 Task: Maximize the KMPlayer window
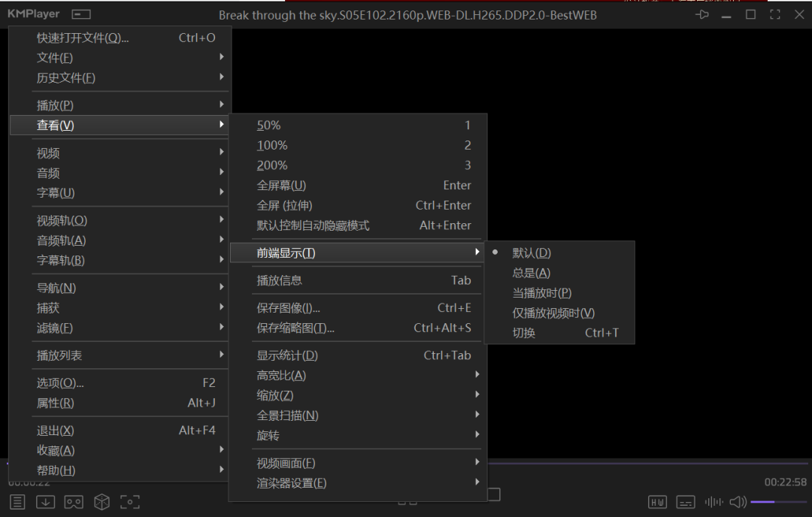pyautogui.click(x=750, y=14)
